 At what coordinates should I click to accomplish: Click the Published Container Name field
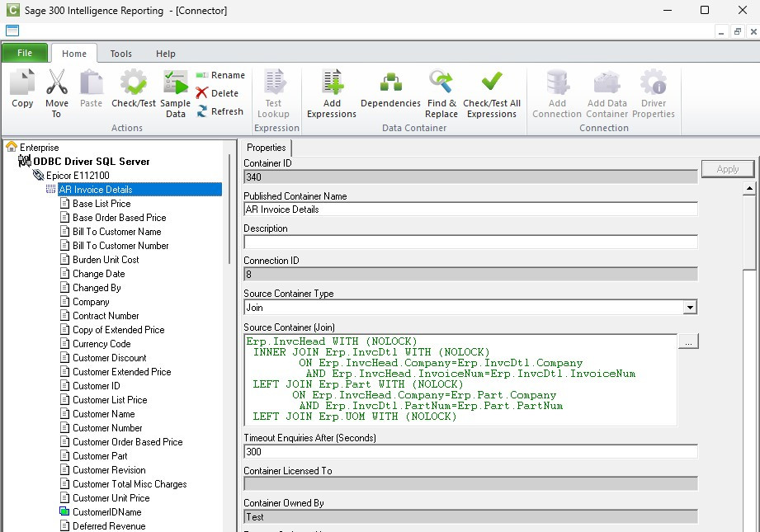470,210
